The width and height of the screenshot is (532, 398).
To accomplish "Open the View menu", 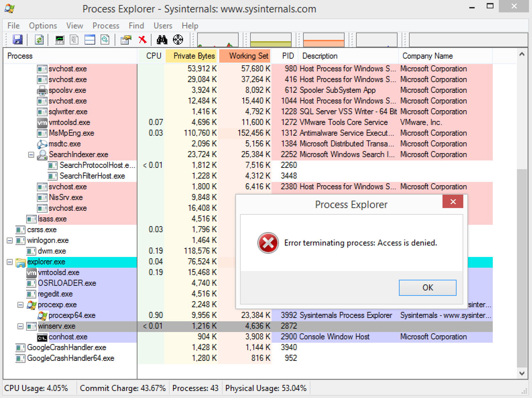I will pos(74,26).
